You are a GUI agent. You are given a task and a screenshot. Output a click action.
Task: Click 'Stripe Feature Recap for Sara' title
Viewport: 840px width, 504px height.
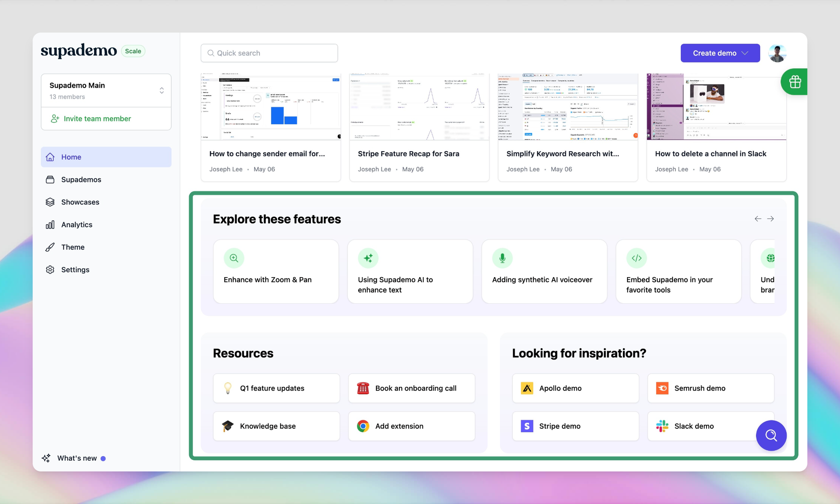409,154
